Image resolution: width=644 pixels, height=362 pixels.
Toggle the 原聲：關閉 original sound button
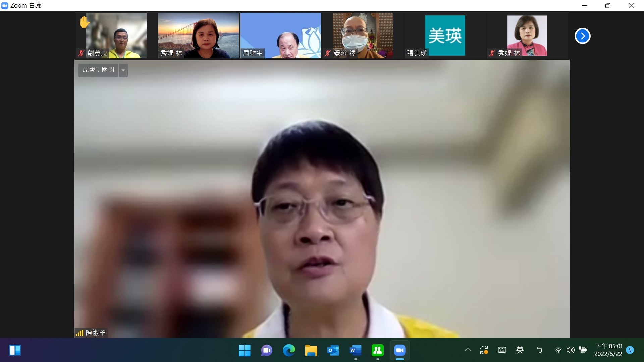pos(98,70)
